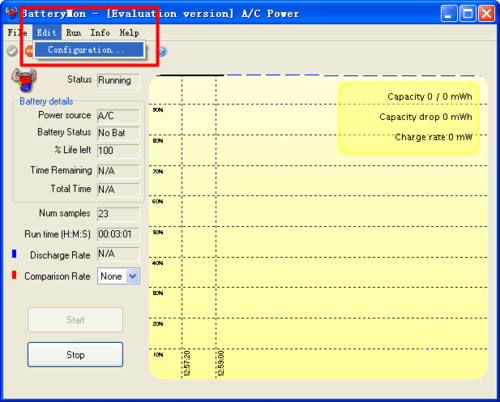
Task: Click the 'Run time (H:M:S)' label
Action: 57,234
